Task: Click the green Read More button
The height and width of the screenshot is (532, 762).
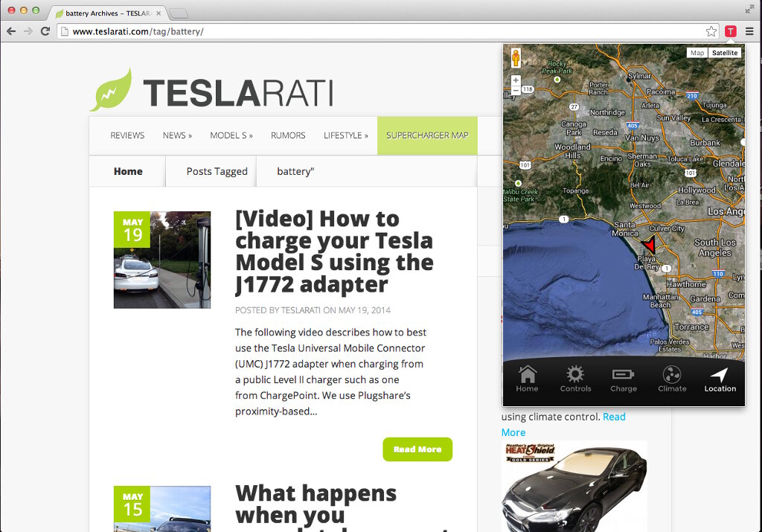Action: coord(417,449)
